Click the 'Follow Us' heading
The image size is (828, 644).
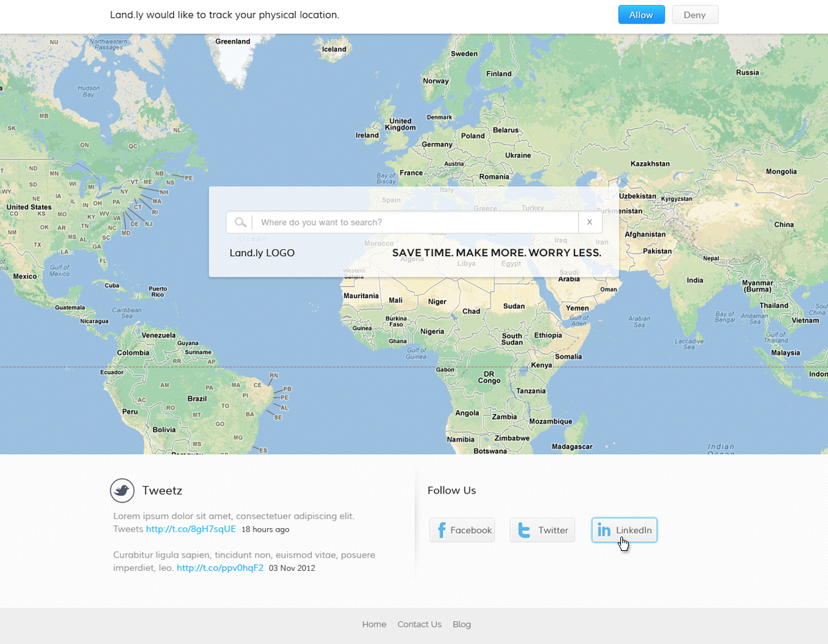click(x=452, y=491)
